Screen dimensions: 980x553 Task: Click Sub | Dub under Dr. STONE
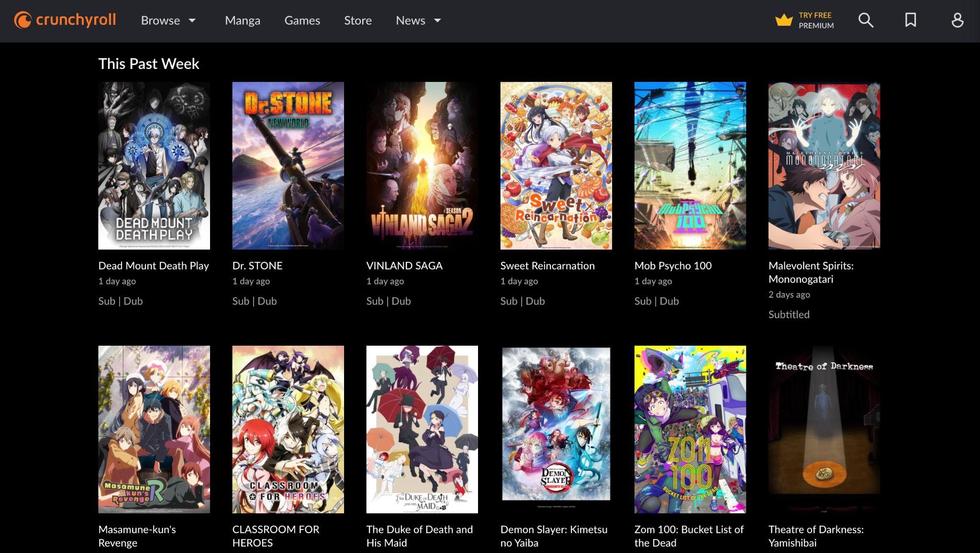tap(255, 301)
